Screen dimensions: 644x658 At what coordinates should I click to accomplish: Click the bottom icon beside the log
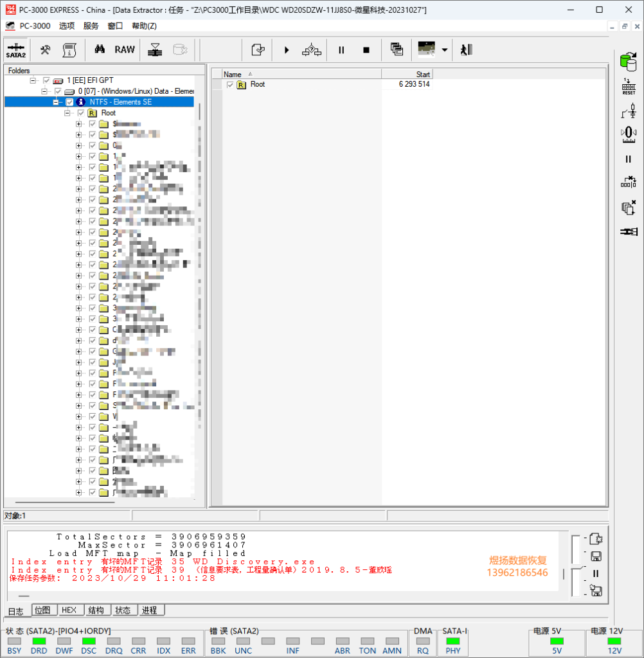(596, 591)
